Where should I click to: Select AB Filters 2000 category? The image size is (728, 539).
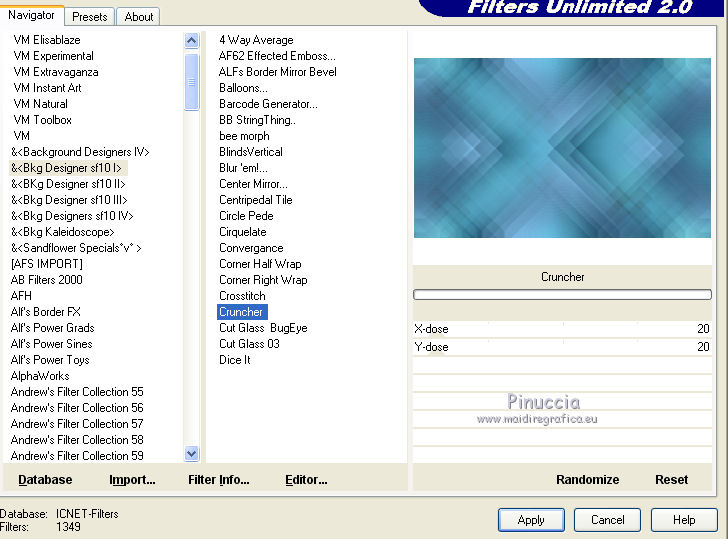[x=46, y=279]
